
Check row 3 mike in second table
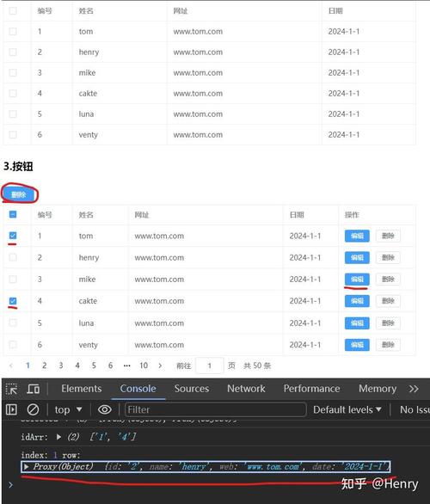(13, 279)
